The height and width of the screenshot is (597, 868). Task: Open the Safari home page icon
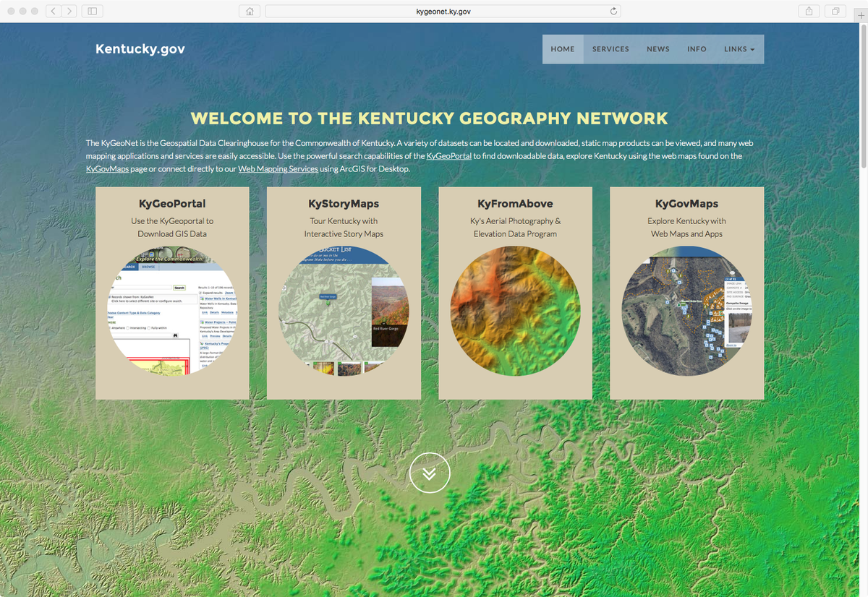(x=250, y=11)
